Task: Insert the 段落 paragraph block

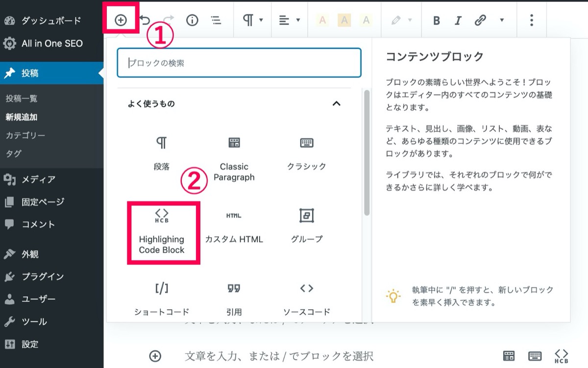Action: pyautogui.click(x=161, y=153)
